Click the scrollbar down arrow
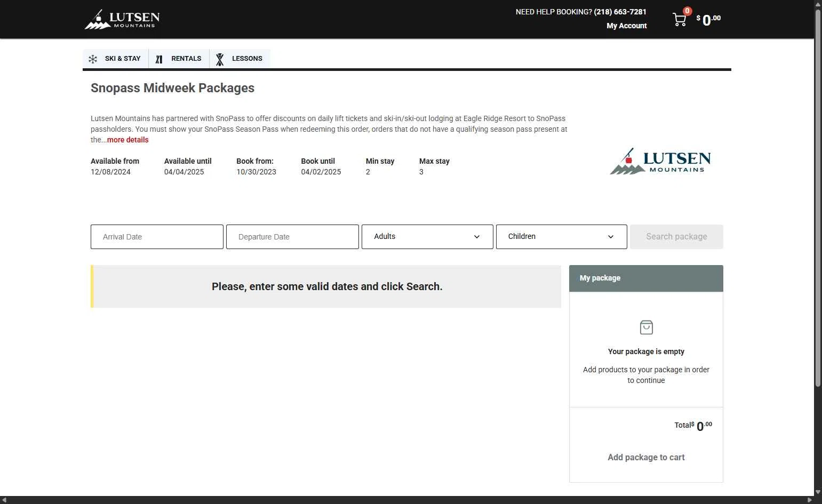This screenshot has width=822, height=504. pyautogui.click(x=818, y=492)
